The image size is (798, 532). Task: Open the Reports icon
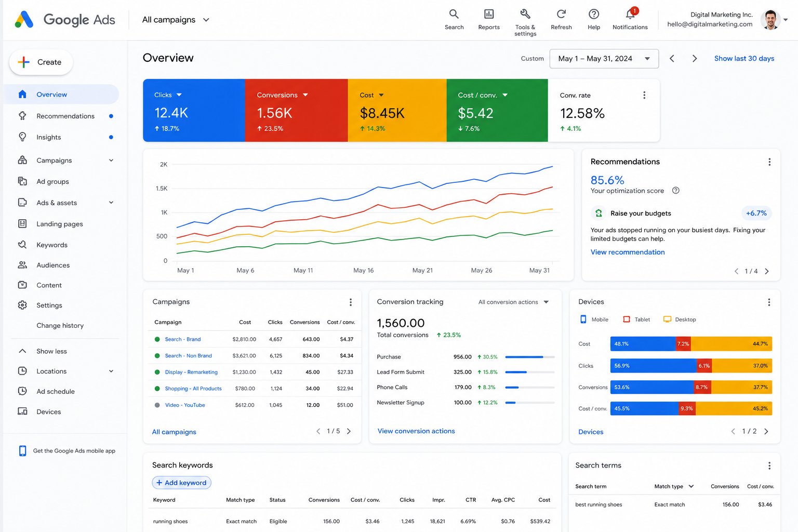(488, 14)
